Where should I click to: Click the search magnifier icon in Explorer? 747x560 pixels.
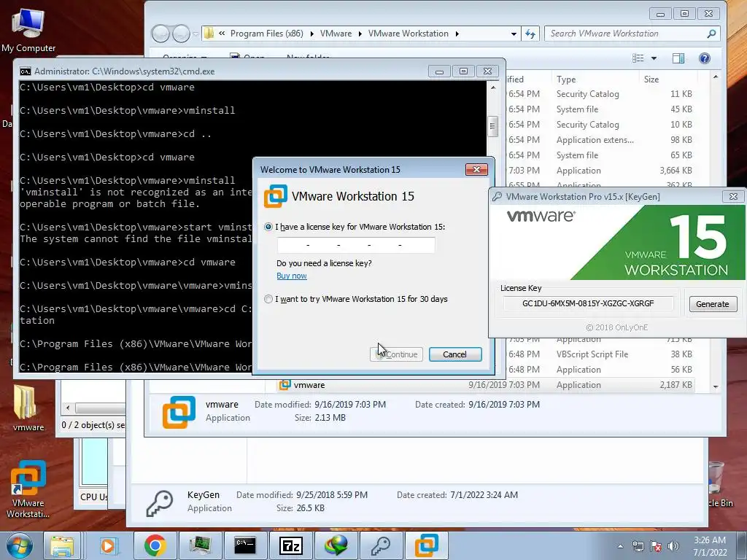(x=711, y=34)
